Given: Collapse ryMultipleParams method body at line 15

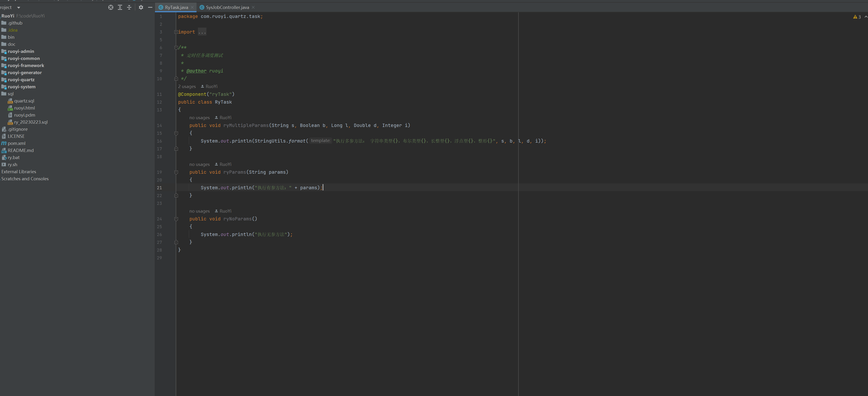Looking at the screenshot, I should 176,133.
